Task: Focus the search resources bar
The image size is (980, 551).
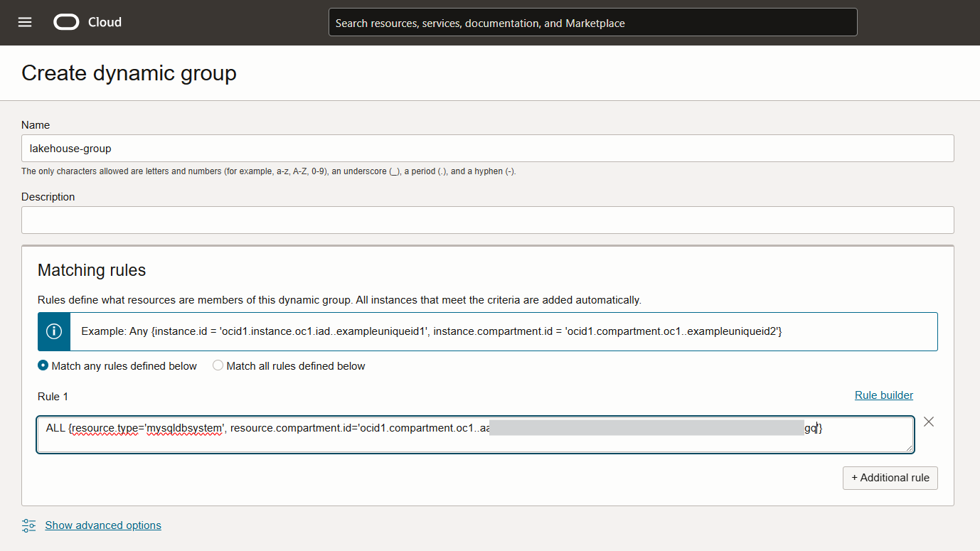Action: click(x=592, y=22)
